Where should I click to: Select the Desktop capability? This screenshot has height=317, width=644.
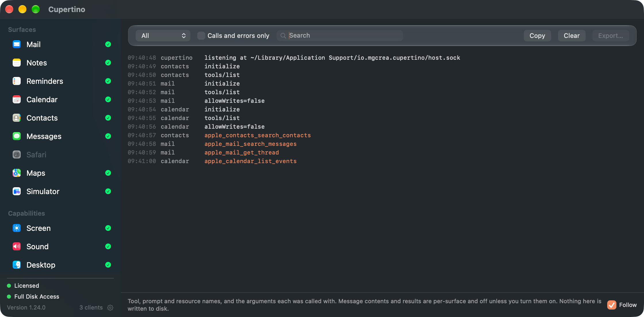[60, 265]
